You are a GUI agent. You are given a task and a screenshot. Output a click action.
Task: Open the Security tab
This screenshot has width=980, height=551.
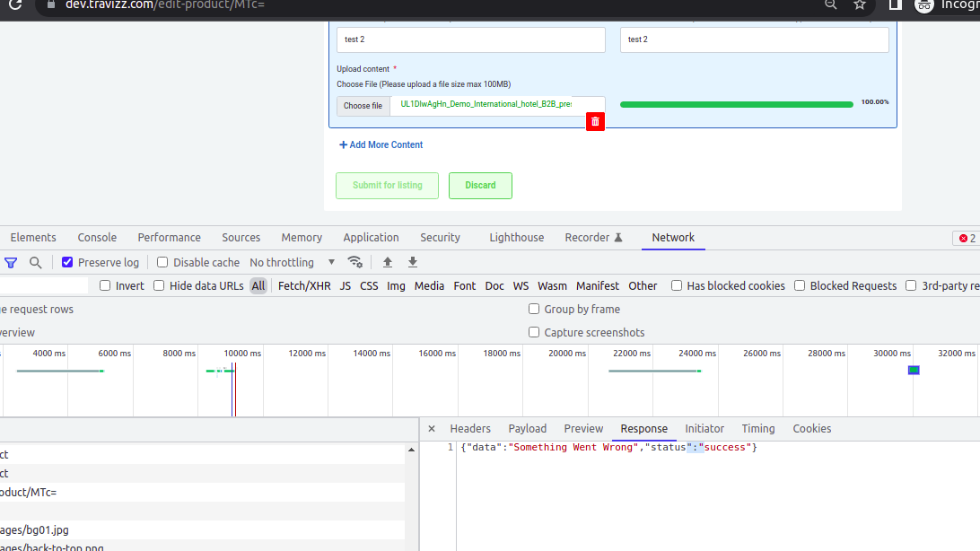pyautogui.click(x=440, y=238)
